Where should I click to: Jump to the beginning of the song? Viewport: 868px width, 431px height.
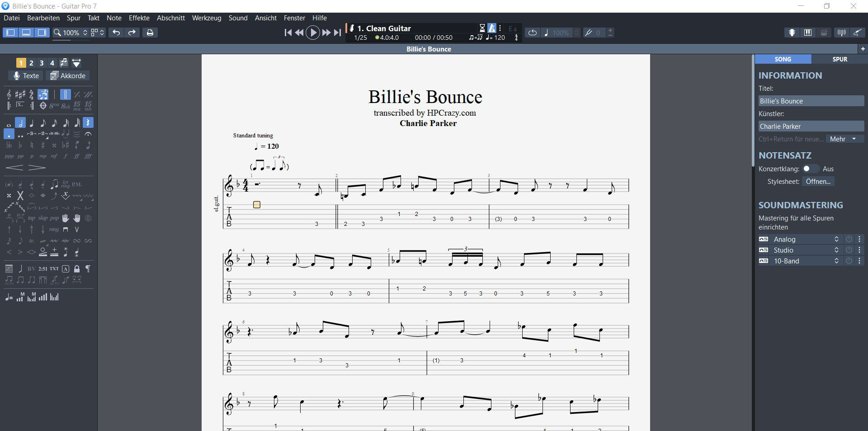coord(288,33)
